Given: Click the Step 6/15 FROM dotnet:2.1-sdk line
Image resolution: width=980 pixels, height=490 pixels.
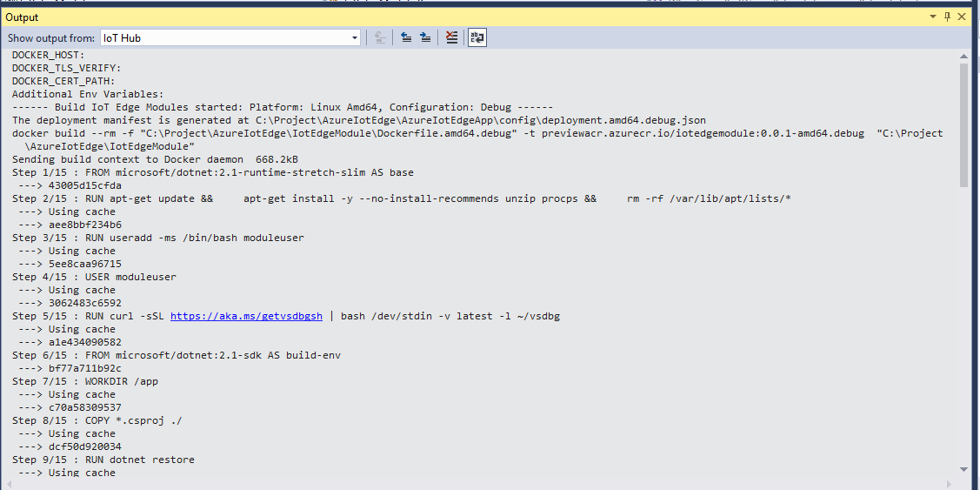Looking at the screenshot, I should click(x=177, y=355).
